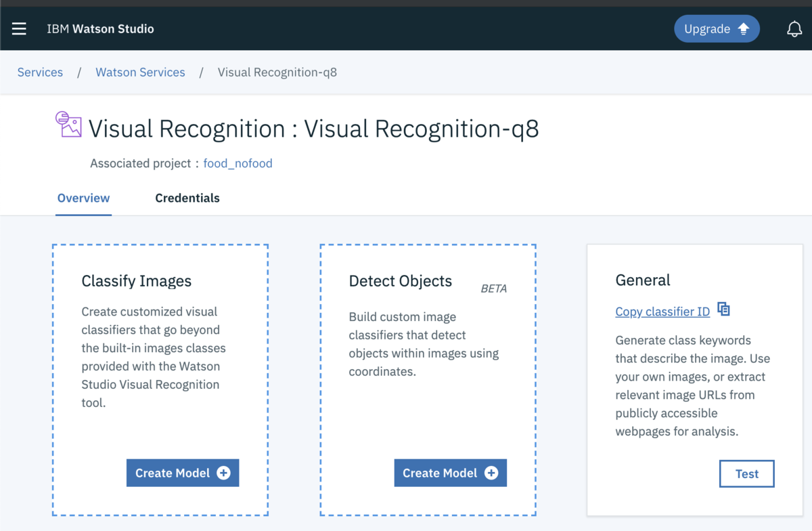Switch to the Credentials tab
This screenshot has height=531, width=812.
[187, 198]
